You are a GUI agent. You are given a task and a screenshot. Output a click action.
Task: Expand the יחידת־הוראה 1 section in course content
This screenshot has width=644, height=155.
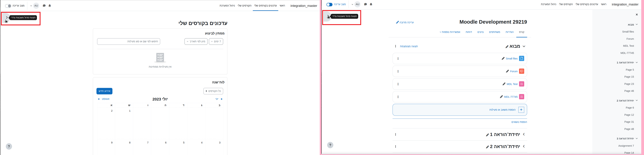pyautogui.click(x=524, y=134)
